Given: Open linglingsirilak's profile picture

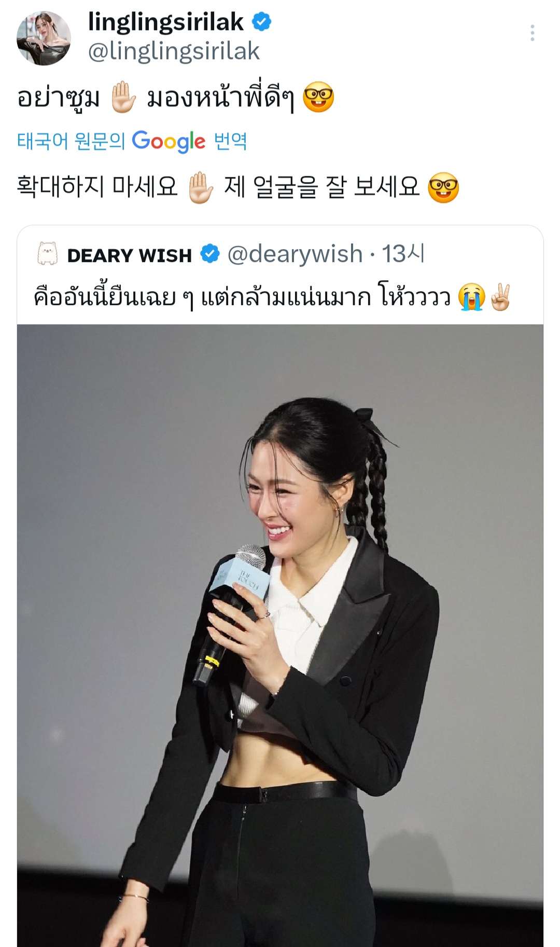Looking at the screenshot, I should [44, 38].
